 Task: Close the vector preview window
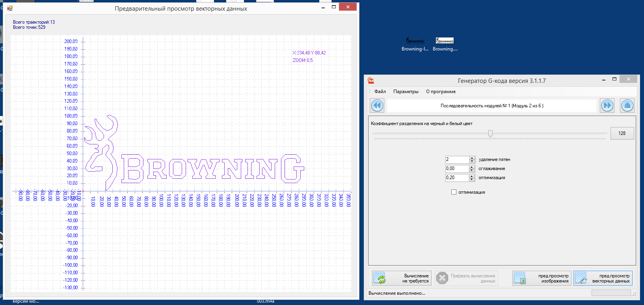point(348,7)
